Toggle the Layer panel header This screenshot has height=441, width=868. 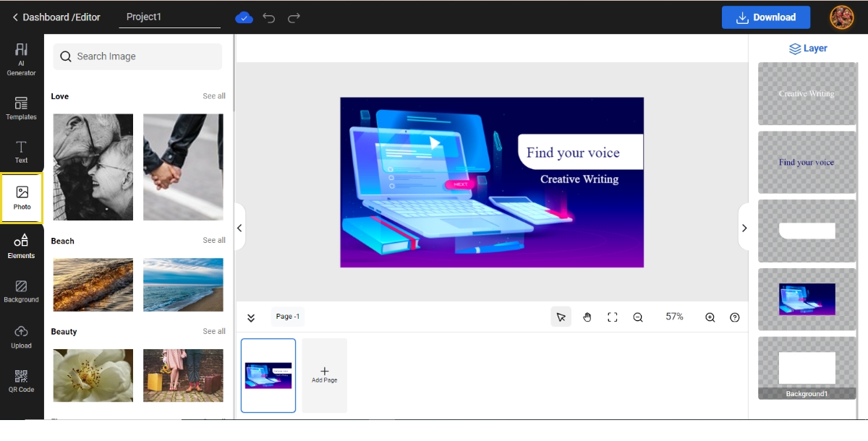[808, 48]
